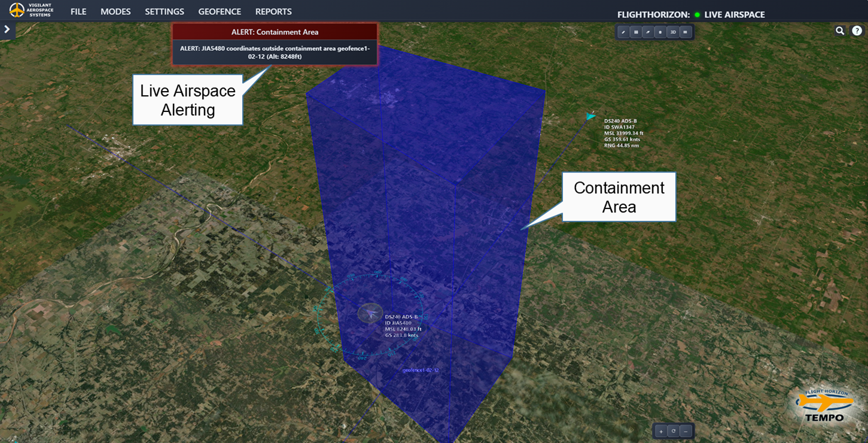Image resolution: width=868 pixels, height=443 pixels.
Task: Open the FILE menu
Action: click(x=78, y=12)
